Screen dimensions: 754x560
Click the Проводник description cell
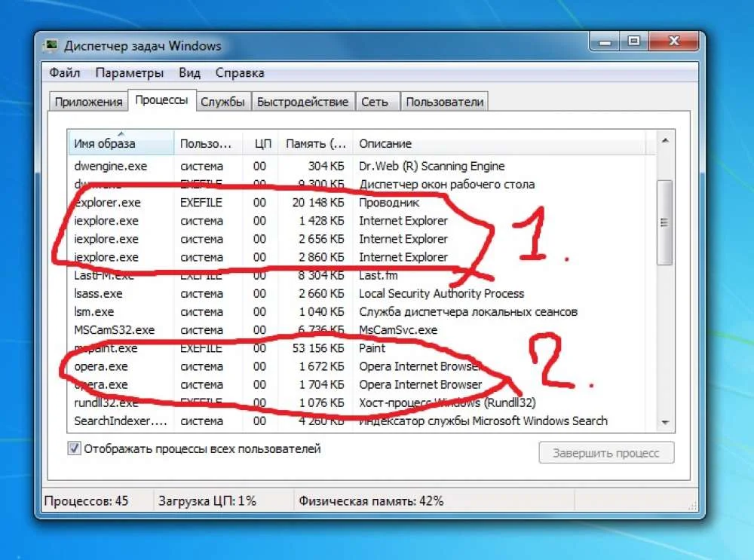coord(389,203)
